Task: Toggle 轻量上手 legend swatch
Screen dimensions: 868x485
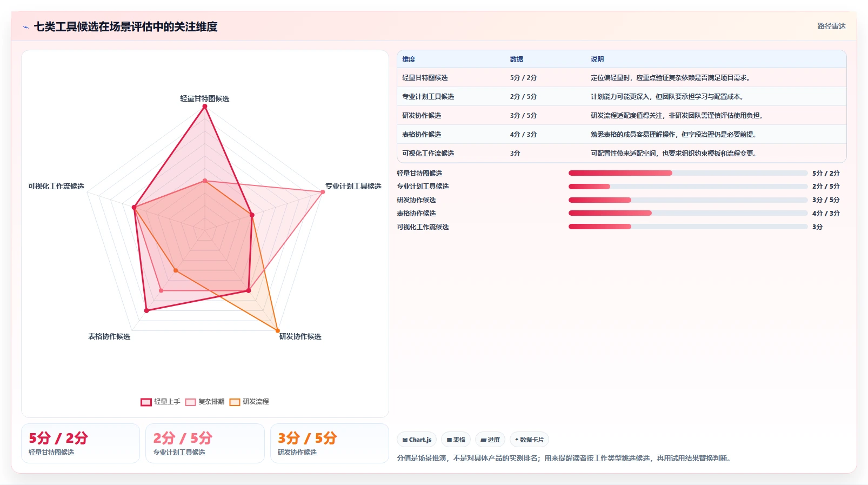Action: click(146, 402)
